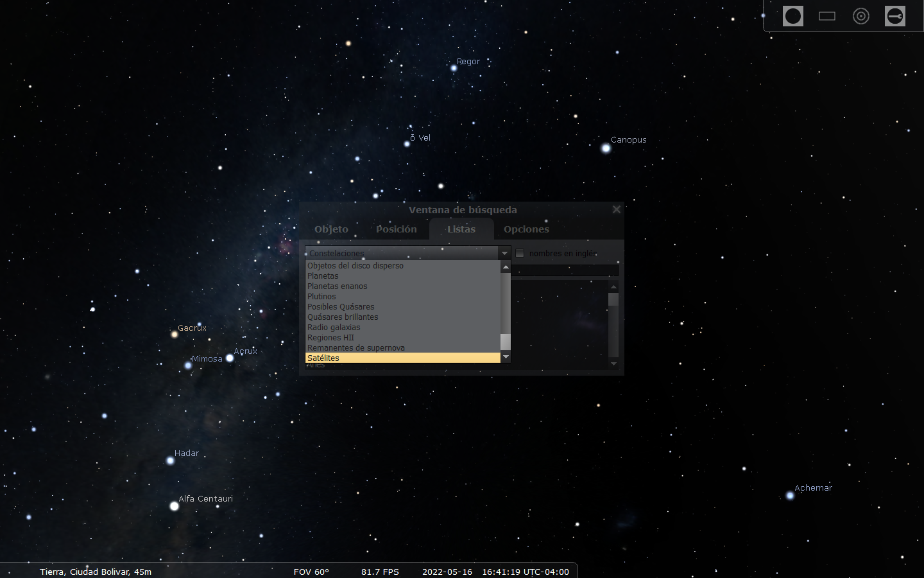Enable the Telrad sight circles icon
The height and width of the screenshot is (578, 924).
(x=861, y=16)
